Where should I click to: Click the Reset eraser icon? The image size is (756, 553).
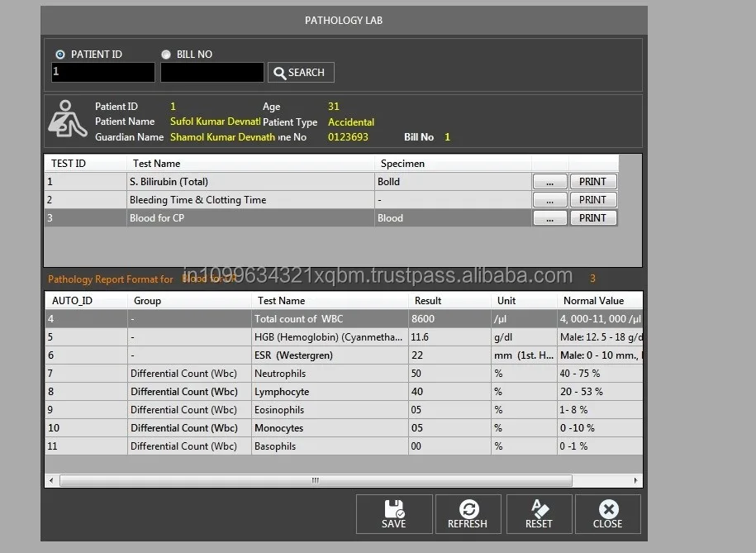[539, 509]
